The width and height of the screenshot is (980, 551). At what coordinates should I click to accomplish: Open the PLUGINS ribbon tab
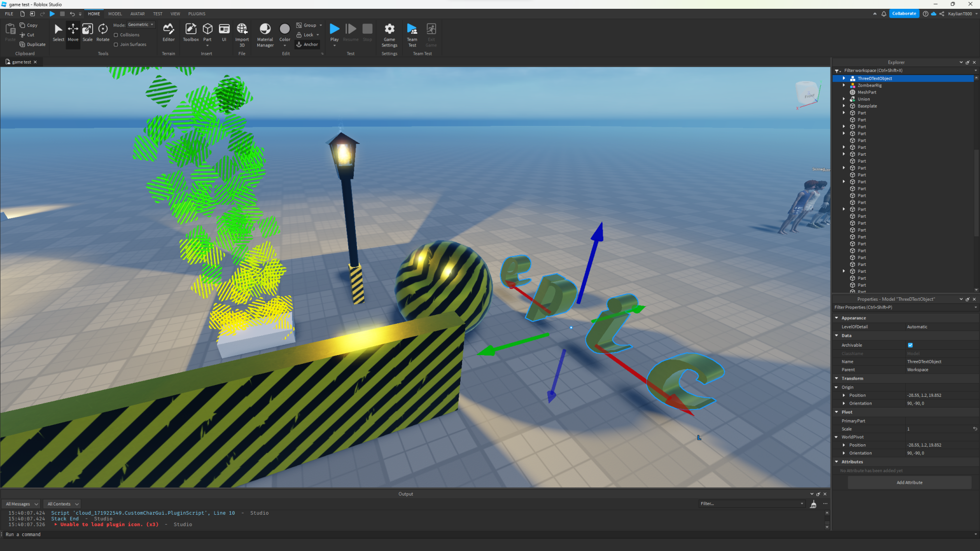196,13
